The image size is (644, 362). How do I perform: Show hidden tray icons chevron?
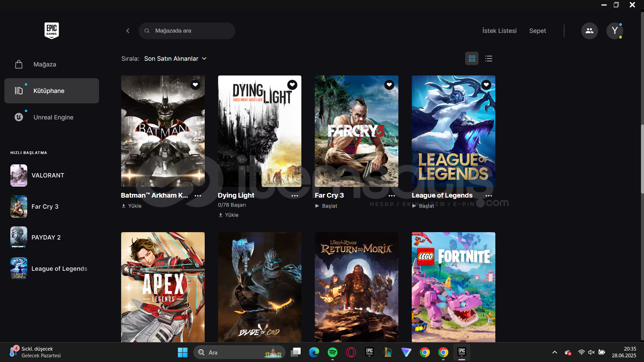coord(555,353)
